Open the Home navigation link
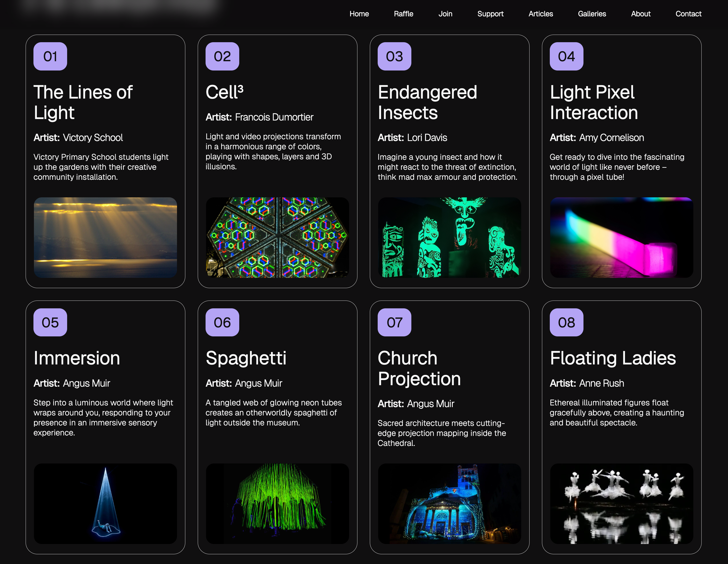Screen dimensions: 728x564 [x=359, y=14]
